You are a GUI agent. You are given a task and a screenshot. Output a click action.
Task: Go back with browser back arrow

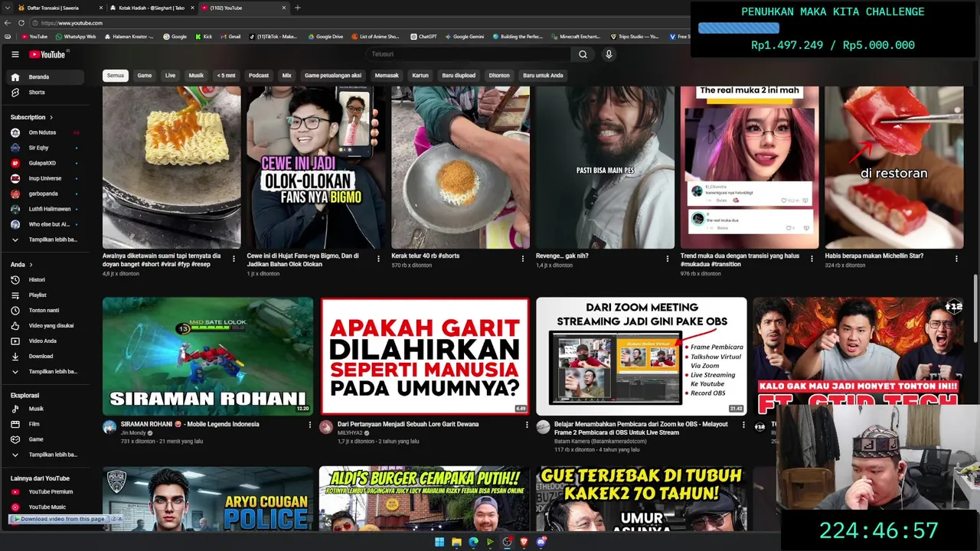tap(8, 23)
